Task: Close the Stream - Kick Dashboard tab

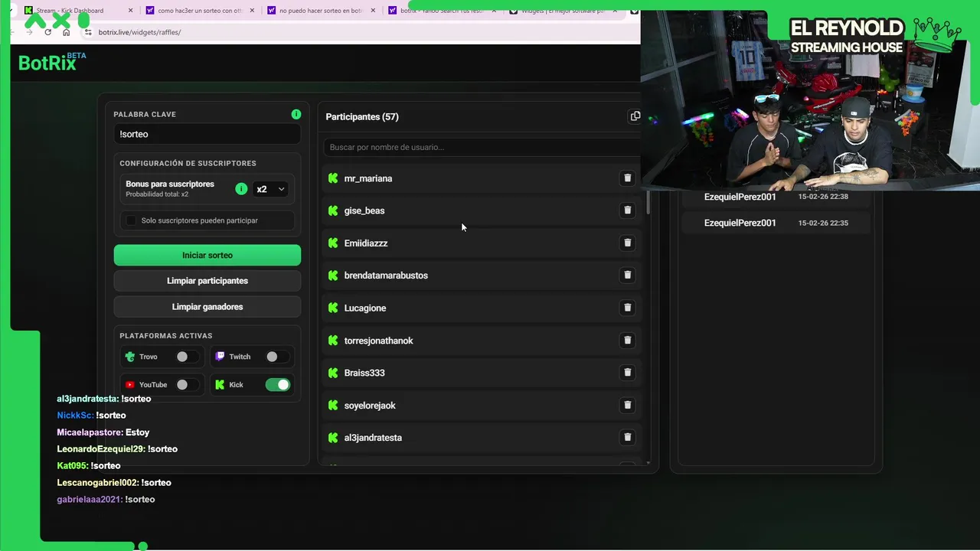Action: (130, 11)
